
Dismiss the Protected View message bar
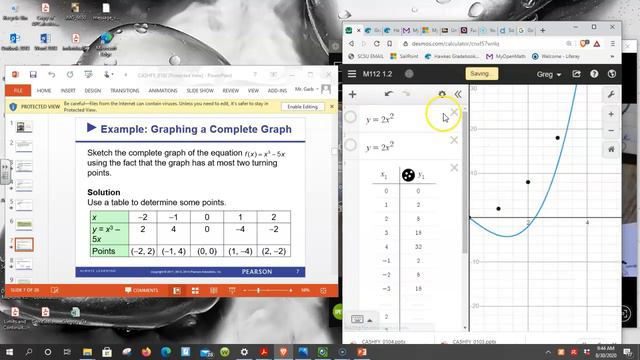[331, 107]
